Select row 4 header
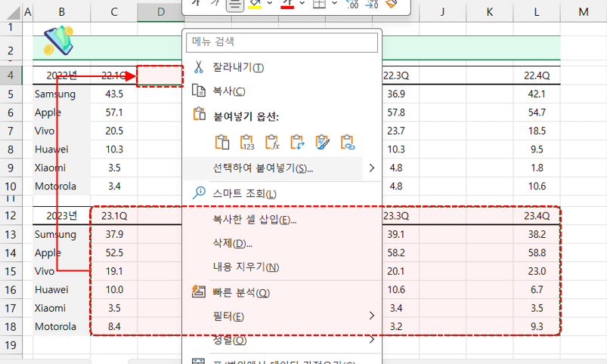607x364 pixels. point(11,76)
